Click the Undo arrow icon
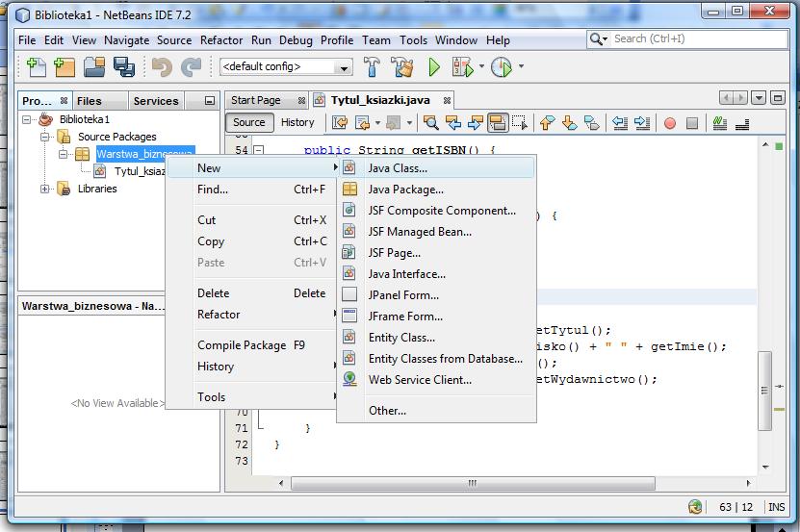This screenshot has width=800, height=532. 162,66
